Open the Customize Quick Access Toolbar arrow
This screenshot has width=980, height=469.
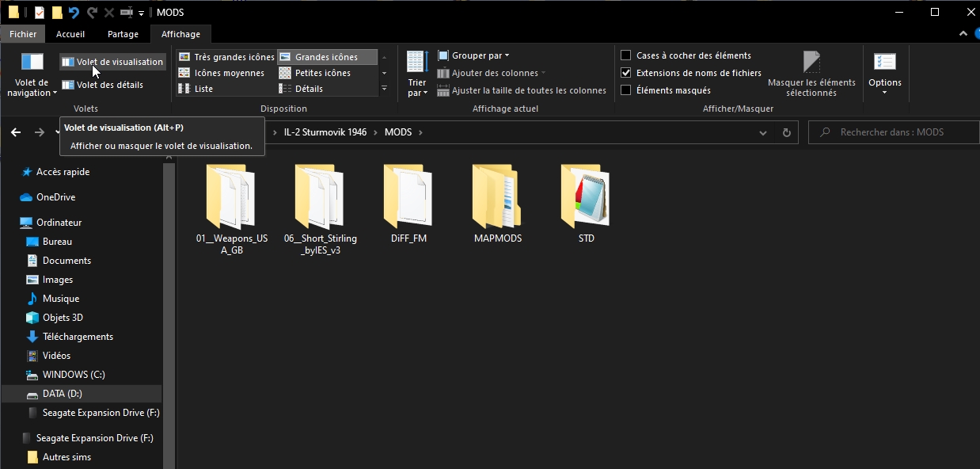tap(141, 13)
